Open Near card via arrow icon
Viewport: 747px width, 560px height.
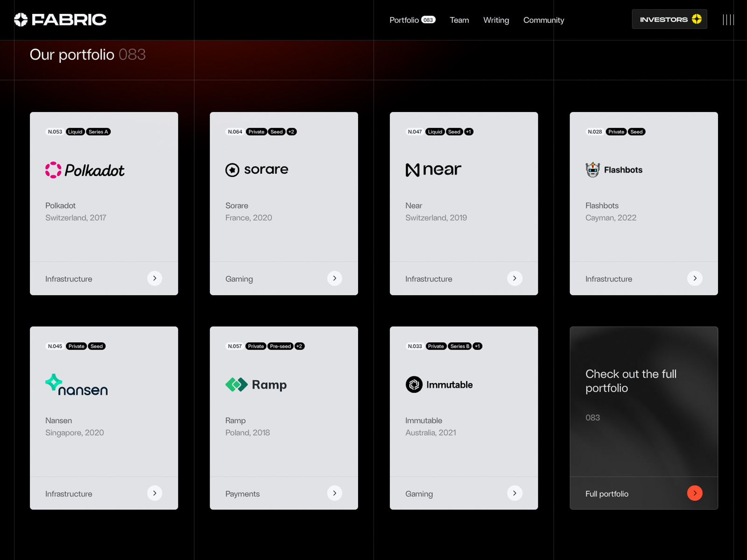(x=514, y=279)
